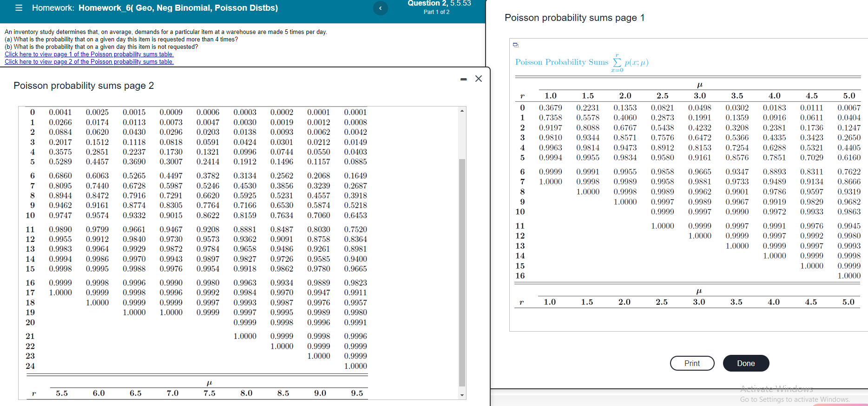Viewport: 868px width, 406px height.
Task: Click the 5.0 column header in page 1 table
Action: (849, 95)
